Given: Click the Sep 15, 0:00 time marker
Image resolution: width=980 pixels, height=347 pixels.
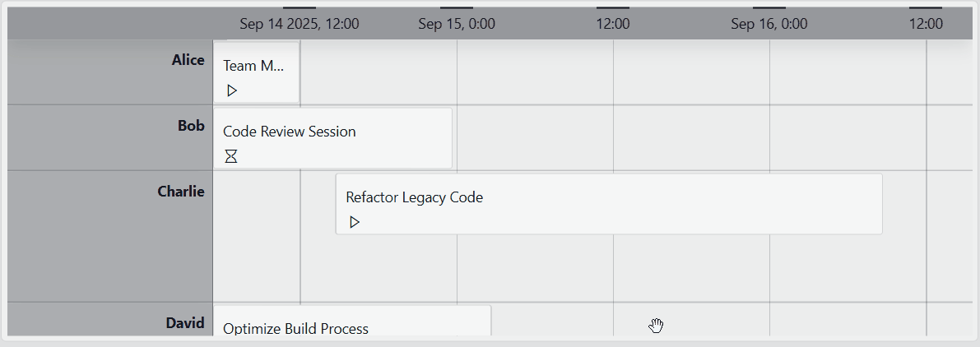Looking at the screenshot, I should pyautogui.click(x=457, y=24).
